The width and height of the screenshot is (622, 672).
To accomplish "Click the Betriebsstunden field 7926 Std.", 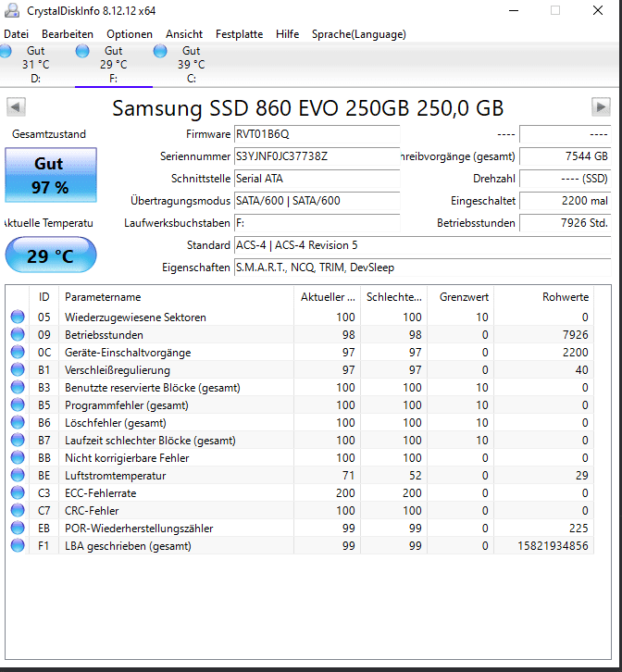I will (565, 223).
